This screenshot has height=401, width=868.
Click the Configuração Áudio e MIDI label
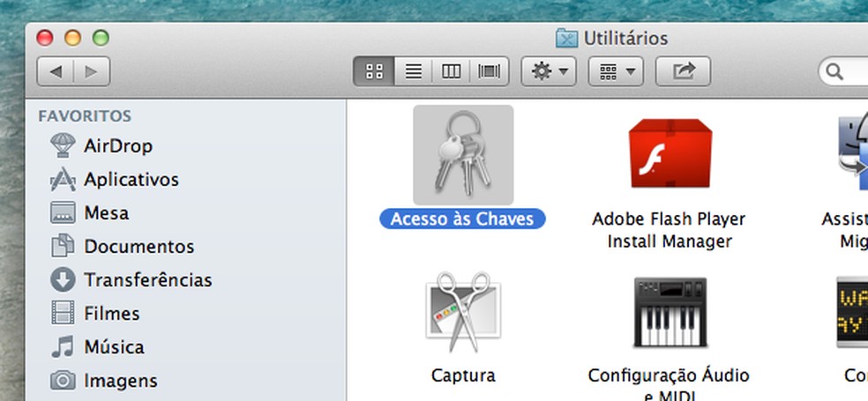pos(669,385)
